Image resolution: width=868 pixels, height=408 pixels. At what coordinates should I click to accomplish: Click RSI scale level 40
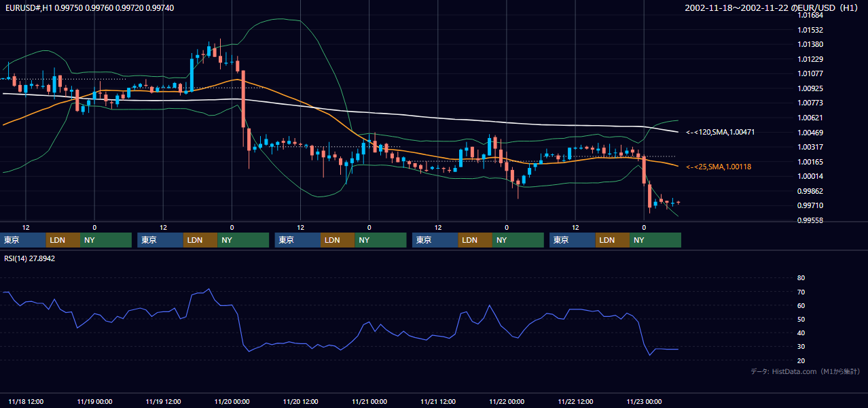(x=801, y=333)
